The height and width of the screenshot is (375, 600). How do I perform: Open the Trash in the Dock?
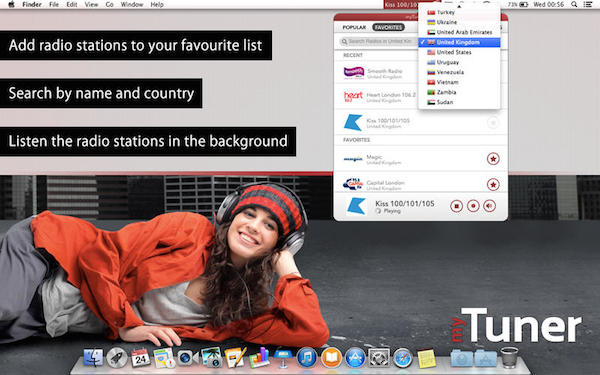click(509, 357)
